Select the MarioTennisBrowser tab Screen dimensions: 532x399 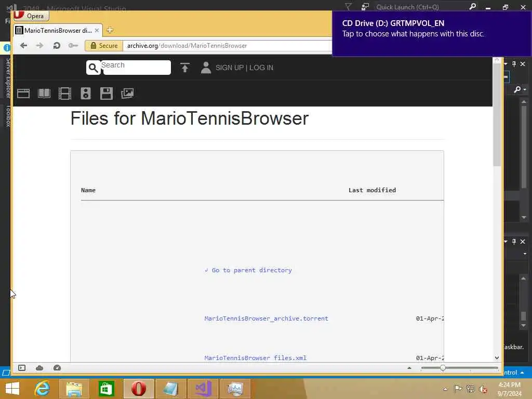pyautogui.click(x=57, y=31)
